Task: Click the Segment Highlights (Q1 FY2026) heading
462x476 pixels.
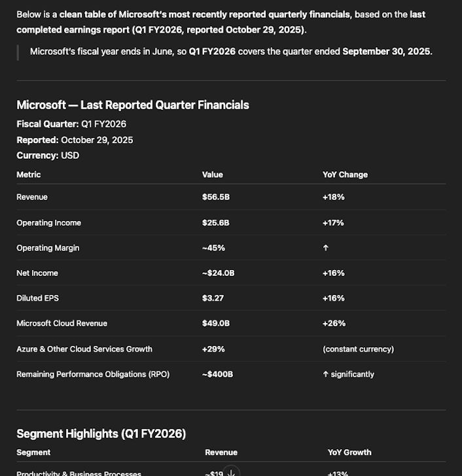Action: (x=101, y=433)
